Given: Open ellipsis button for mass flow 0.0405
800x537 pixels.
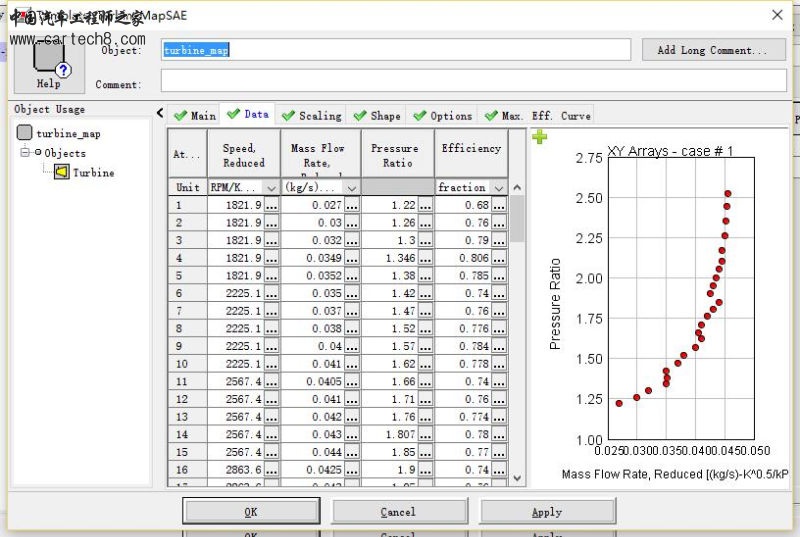Looking at the screenshot, I should (x=352, y=381).
